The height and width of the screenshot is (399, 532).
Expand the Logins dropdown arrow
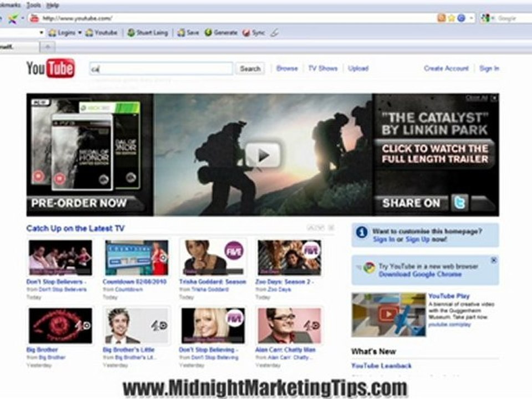(x=80, y=33)
